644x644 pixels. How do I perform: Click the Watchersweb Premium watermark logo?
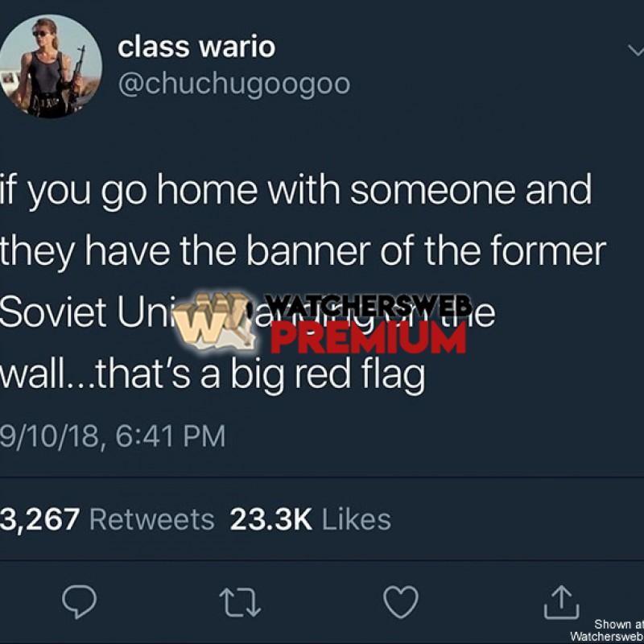click(322, 323)
